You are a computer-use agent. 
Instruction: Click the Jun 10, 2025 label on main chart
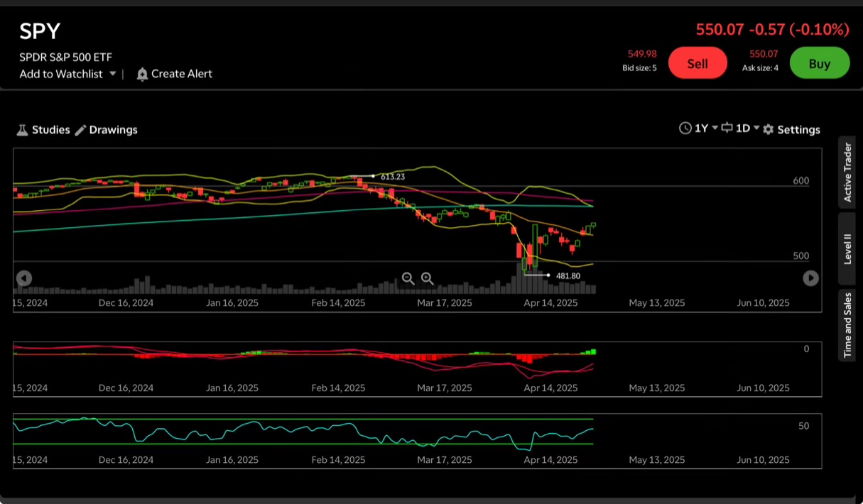(x=763, y=302)
